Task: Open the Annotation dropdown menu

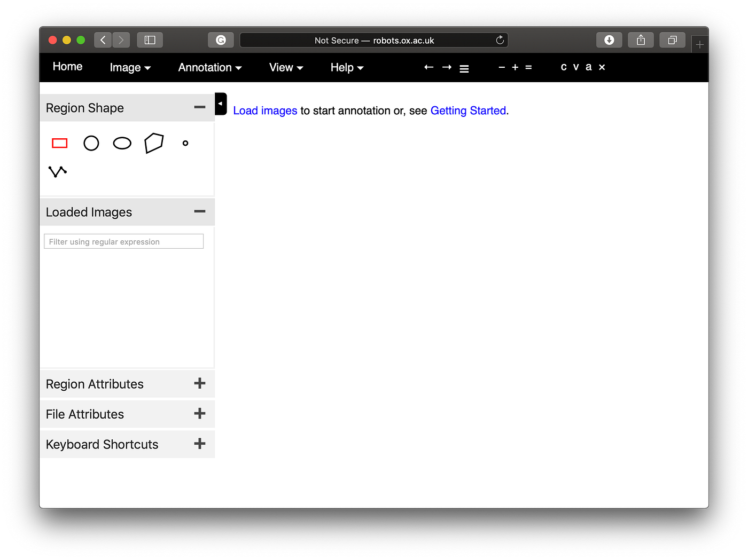Action: coord(210,67)
